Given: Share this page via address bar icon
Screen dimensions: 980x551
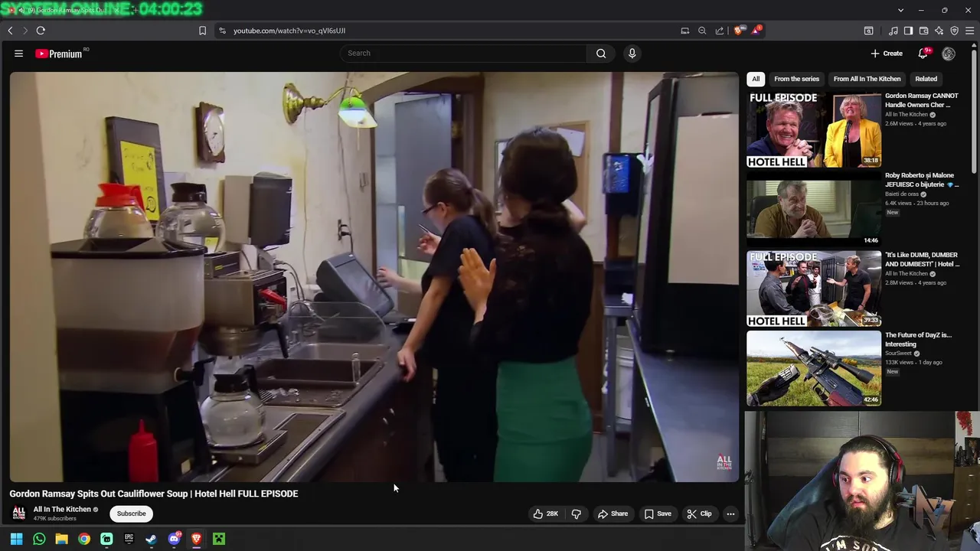Looking at the screenshot, I should coord(720,31).
